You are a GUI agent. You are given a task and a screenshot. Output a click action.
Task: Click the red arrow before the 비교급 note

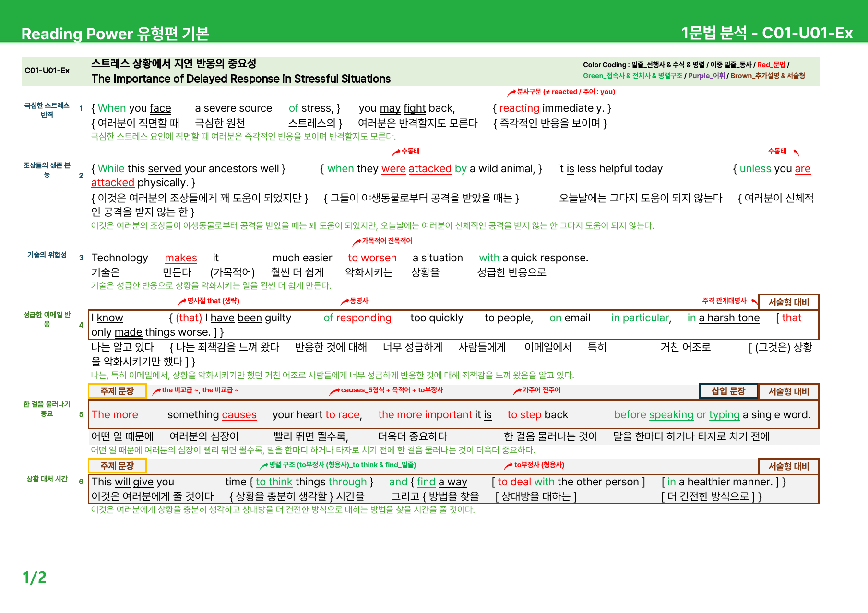click(x=156, y=391)
